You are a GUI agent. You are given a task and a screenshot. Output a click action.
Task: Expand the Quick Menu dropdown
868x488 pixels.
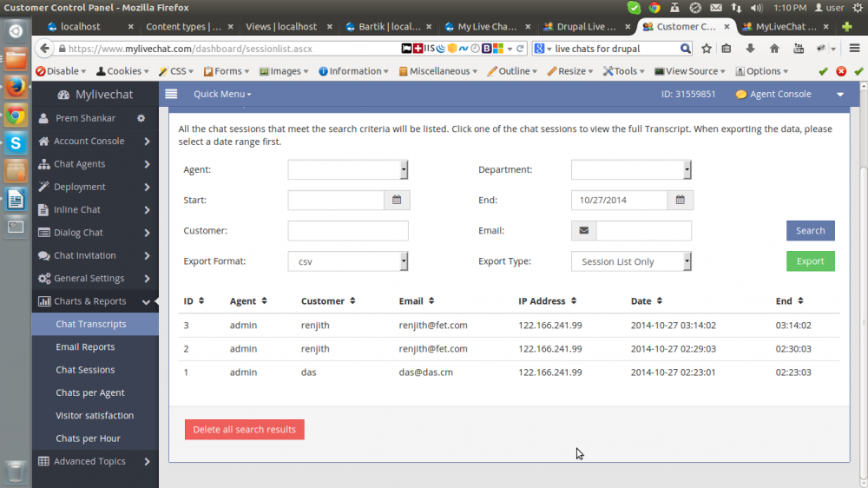(x=222, y=94)
